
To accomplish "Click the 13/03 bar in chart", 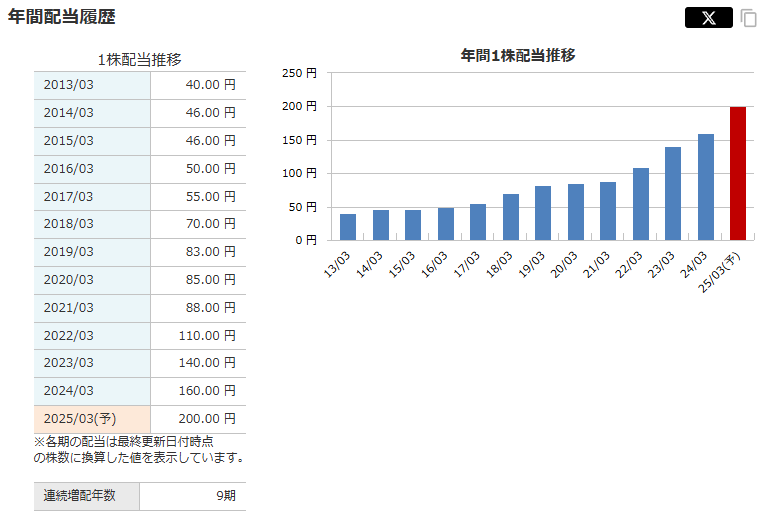I will point(348,227).
